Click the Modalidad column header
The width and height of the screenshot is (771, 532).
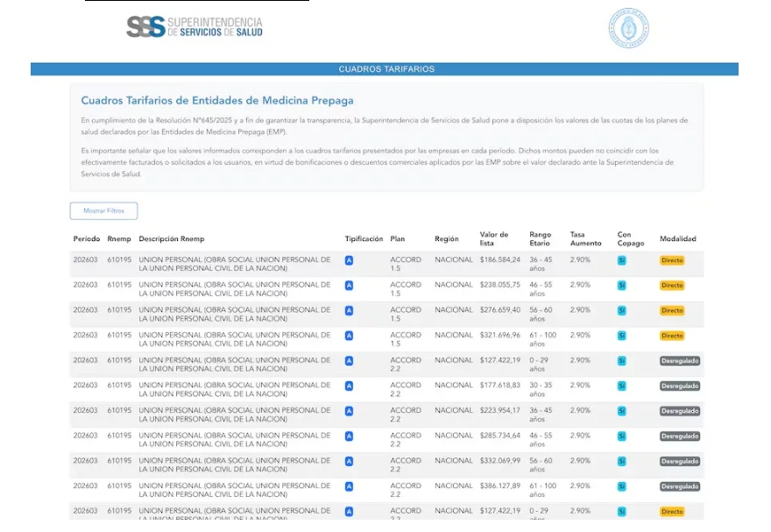click(x=677, y=239)
